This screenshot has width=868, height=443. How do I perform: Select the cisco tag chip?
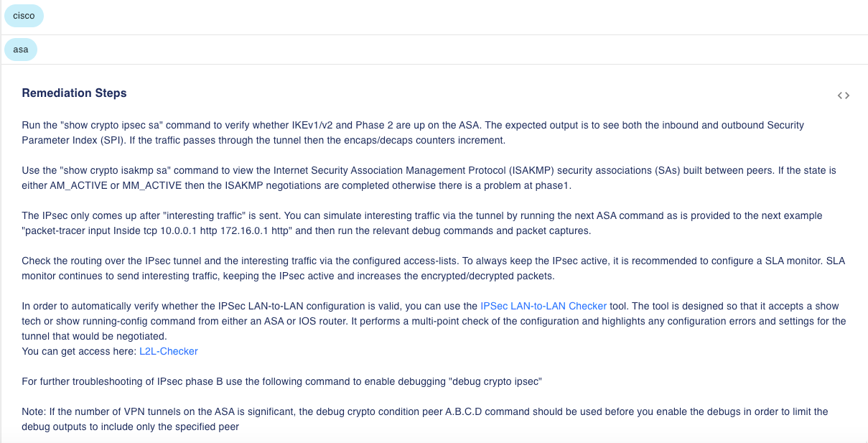pyautogui.click(x=24, y=16)
